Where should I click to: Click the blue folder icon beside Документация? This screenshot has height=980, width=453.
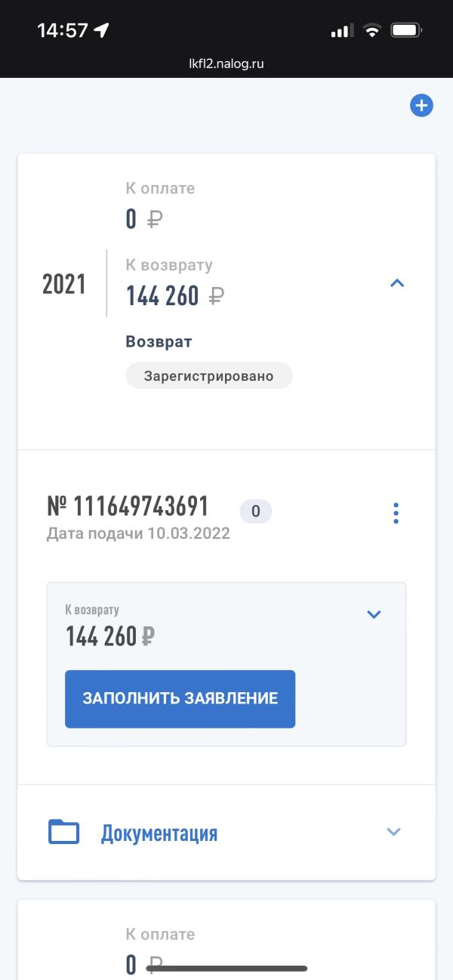point(64,832)
